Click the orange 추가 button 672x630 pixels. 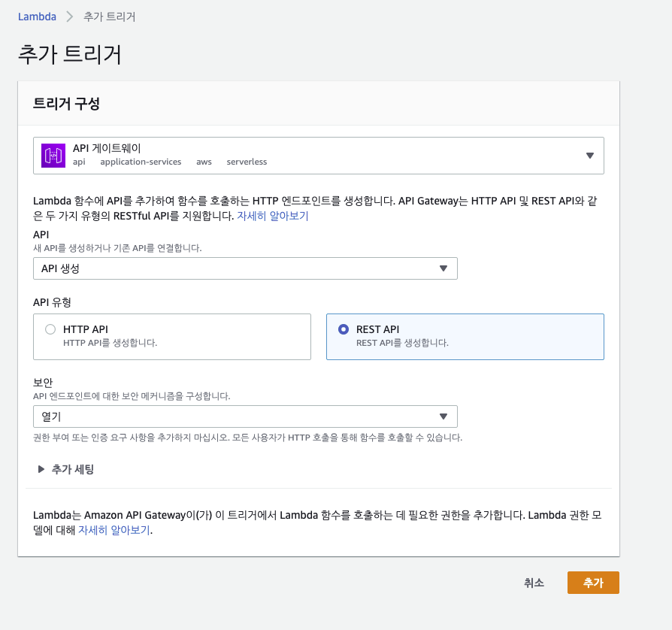[x=593, y=583]
